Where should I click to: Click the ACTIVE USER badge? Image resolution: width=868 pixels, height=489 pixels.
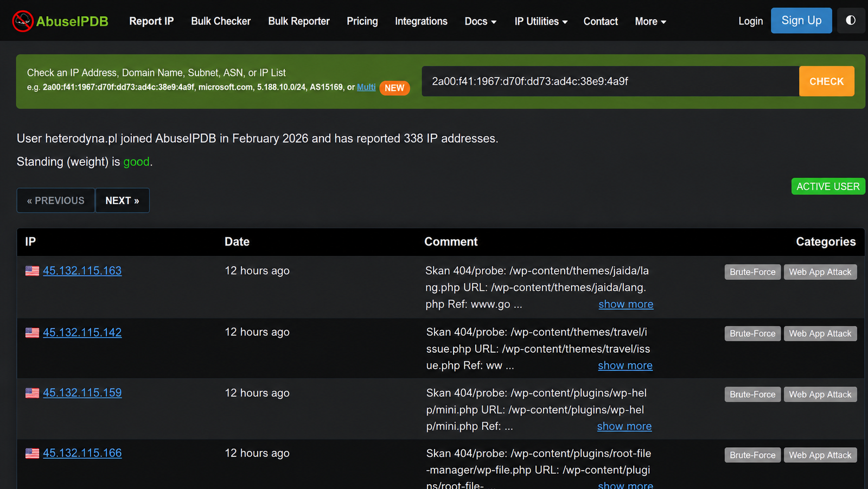(828, 186)
